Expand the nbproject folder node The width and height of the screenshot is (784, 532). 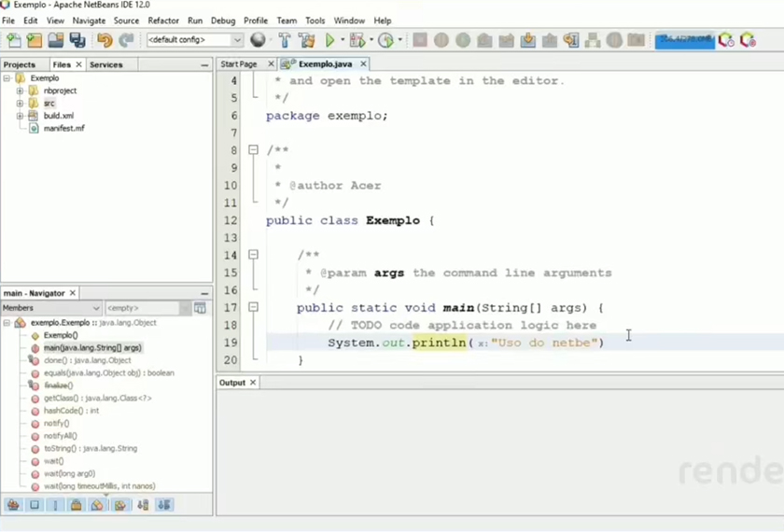point(20,91)
